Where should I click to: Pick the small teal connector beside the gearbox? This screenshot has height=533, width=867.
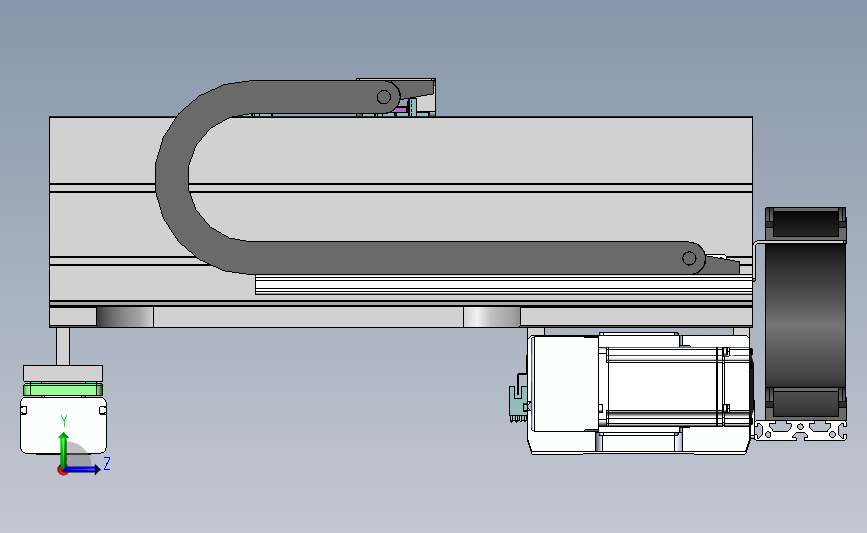click(518, 403)
